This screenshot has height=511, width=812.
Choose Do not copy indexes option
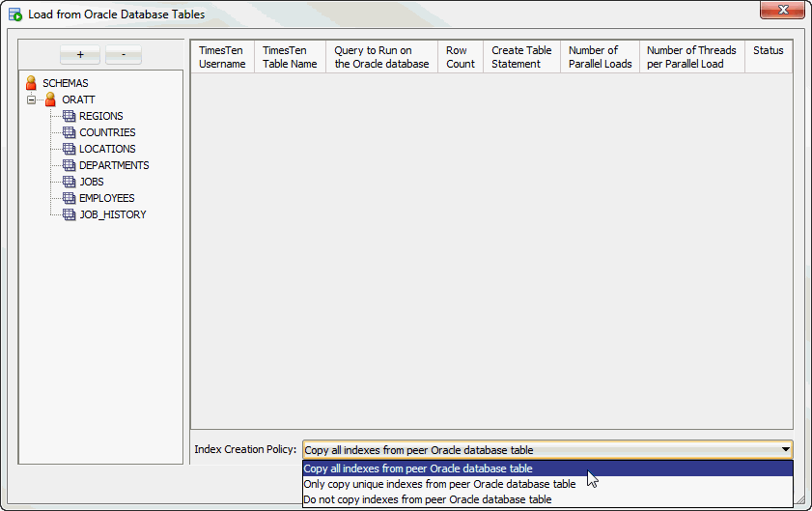click(x=547, y=499)
